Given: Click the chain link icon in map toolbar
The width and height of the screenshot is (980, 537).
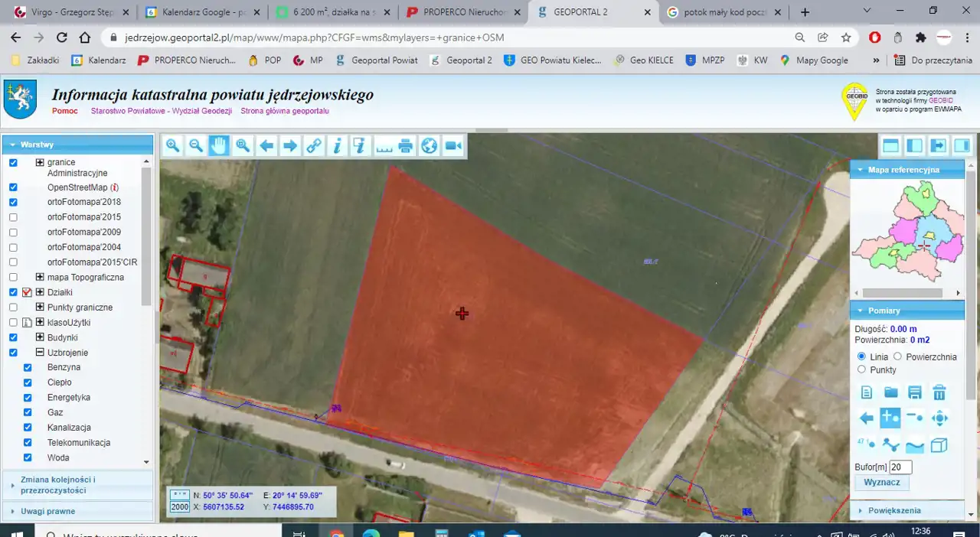Looking at the screenshot, I should tap(313, 146).
